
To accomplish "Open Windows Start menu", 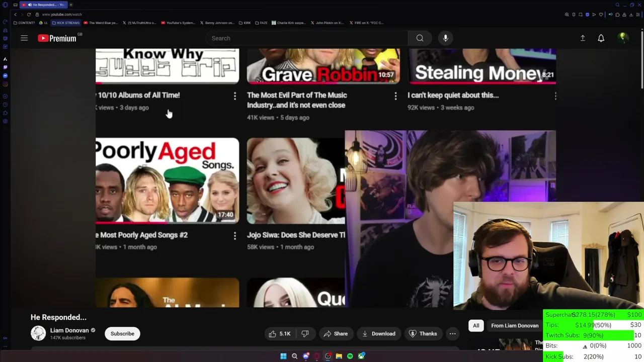I will click(283, 356).
